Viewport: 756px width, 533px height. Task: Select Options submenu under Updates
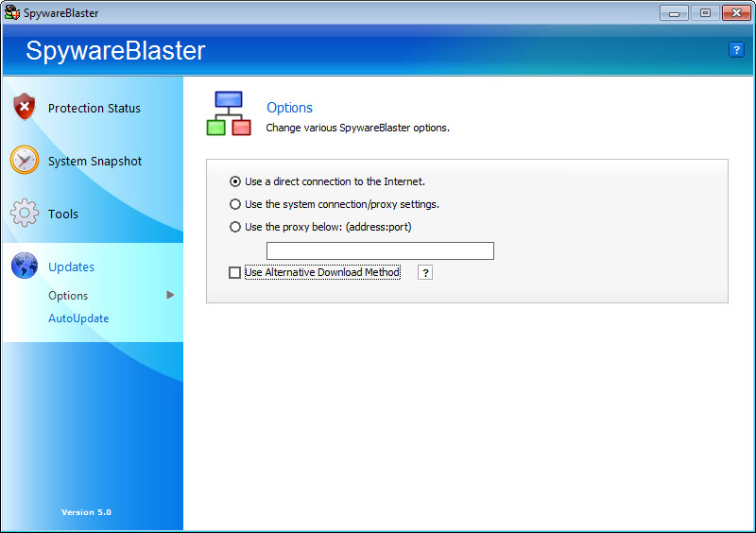click(x=68, y=296)
